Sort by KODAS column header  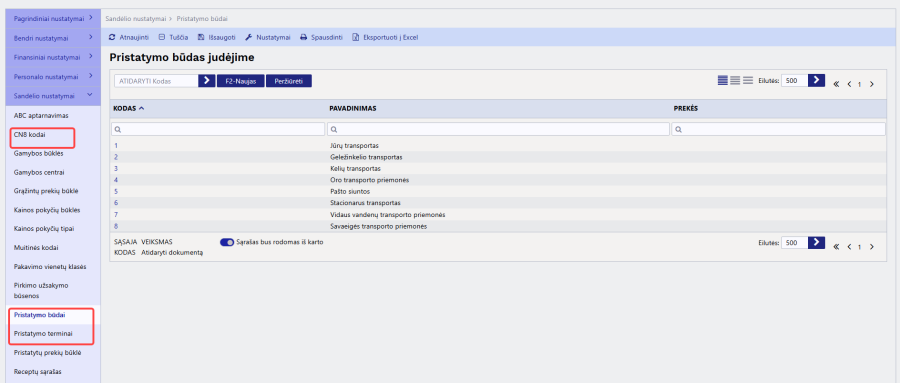coord(129,108)
